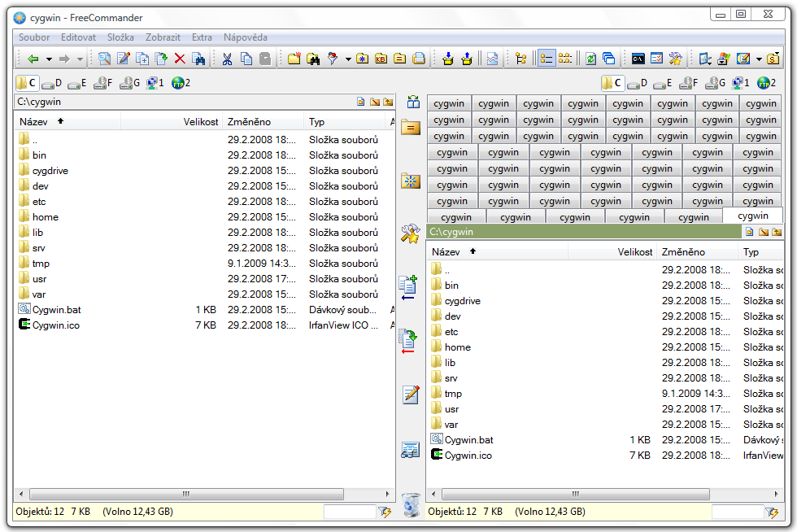Open the Složka menu
Screen dimensions: 797x532
pos(120,37)
